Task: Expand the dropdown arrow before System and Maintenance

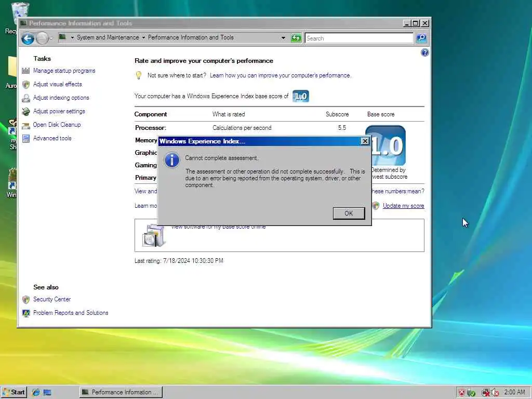Action: click(72, 37)
